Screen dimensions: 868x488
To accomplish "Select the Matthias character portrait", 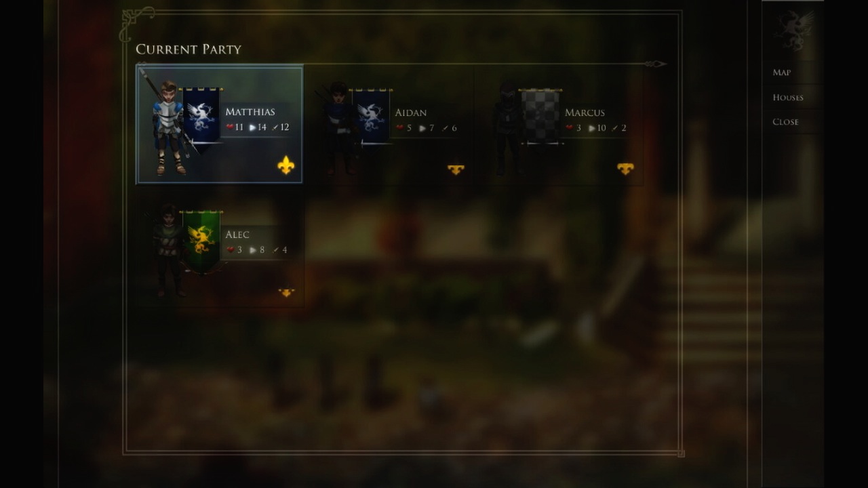I will point(168,127).
